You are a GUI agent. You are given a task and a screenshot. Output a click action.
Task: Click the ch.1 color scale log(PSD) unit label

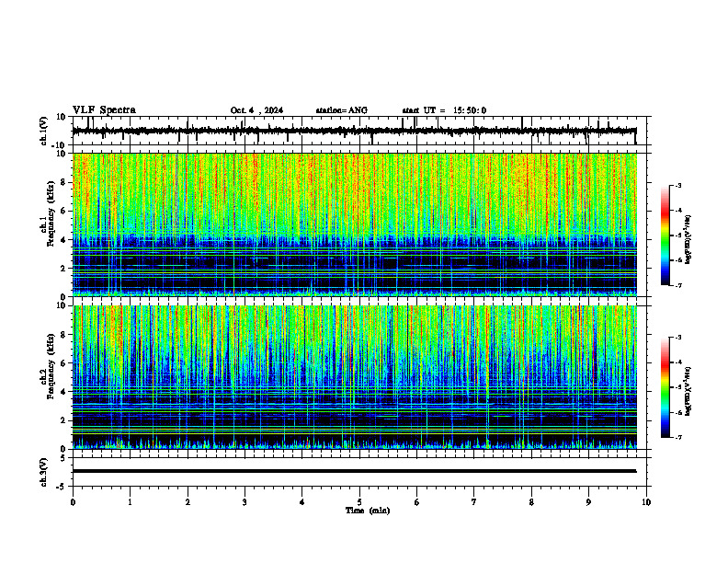(688, 238)
